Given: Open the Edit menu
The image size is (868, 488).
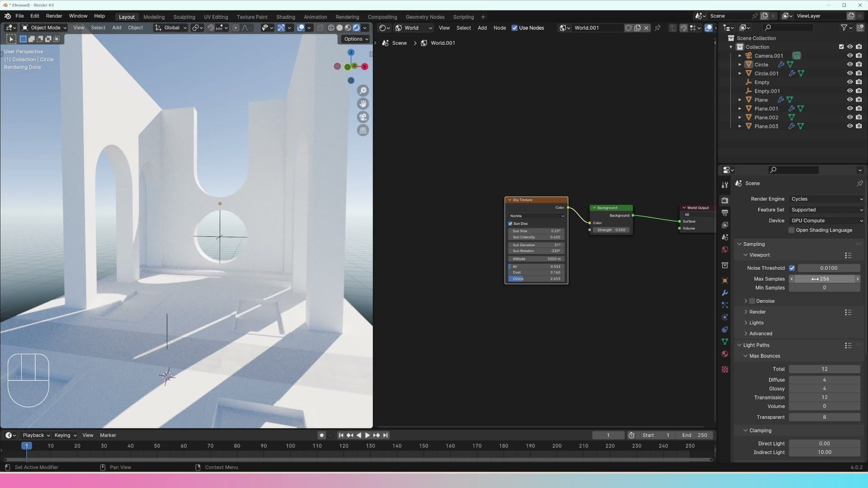Looking at the screenshot, I should [35, 16].
